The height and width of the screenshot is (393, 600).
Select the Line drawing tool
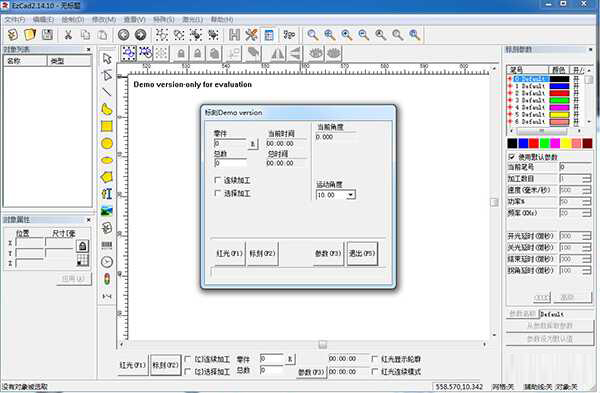point(107,92)
